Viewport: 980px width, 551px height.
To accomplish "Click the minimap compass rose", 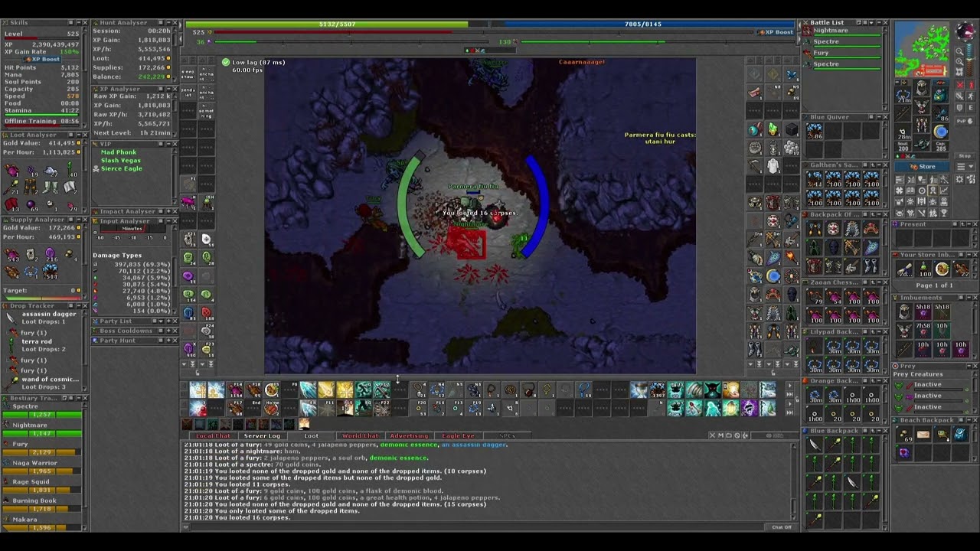I will click(x=965, y=30).
